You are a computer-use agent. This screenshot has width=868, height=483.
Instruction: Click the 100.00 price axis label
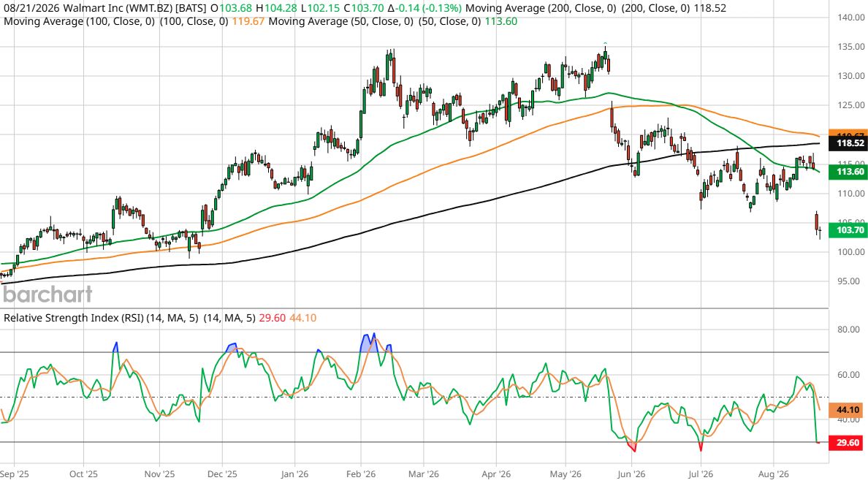(851, 252)
